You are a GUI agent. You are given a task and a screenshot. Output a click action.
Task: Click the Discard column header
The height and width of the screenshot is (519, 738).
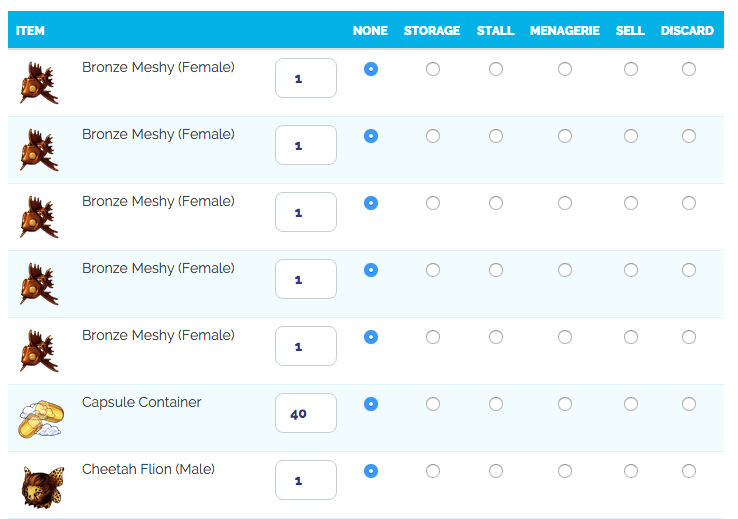coord(687,31)
